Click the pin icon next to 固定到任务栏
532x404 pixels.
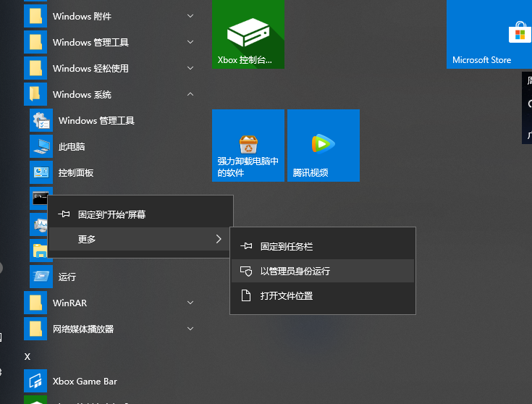coord(246,246)
